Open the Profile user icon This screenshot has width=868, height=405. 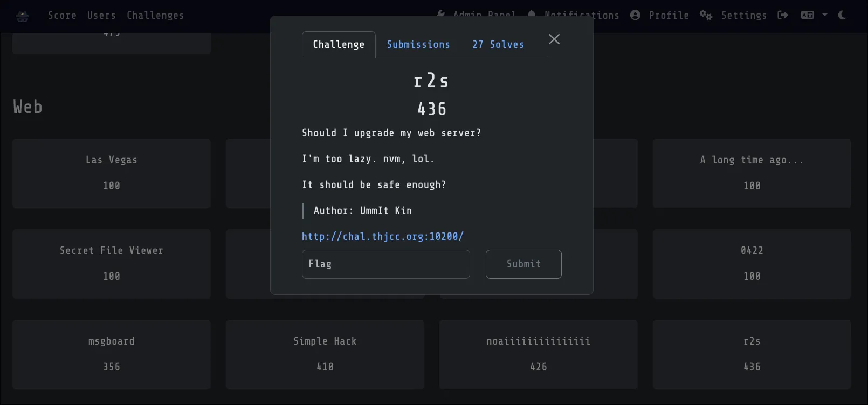click(x=635, y=15)
